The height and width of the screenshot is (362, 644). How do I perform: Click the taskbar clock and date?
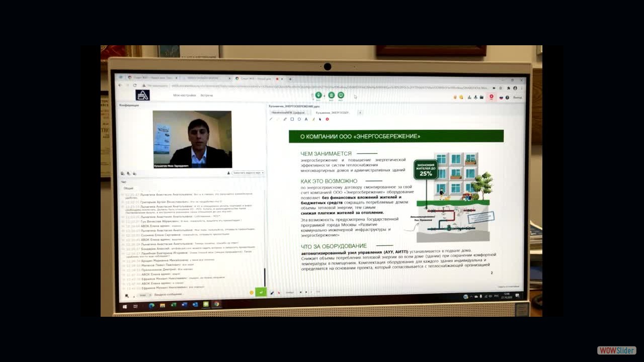507,295
